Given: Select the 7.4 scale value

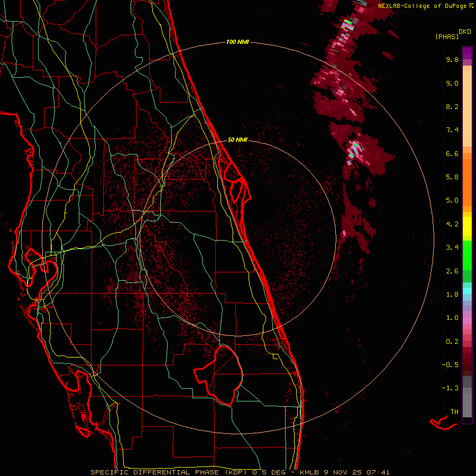Looking at the screenshot, I should pos(452,130).
